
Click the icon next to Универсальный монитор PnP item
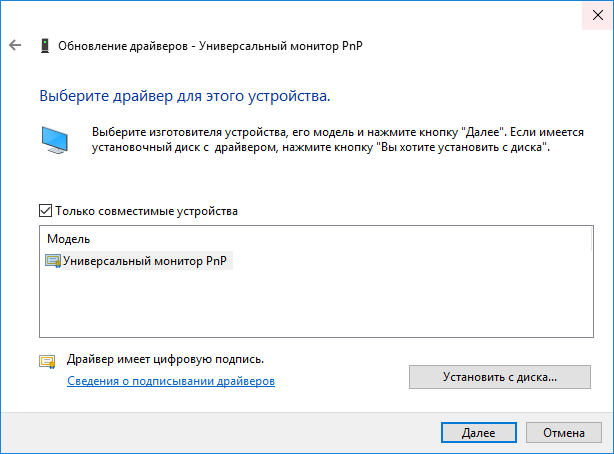[53, 261]
